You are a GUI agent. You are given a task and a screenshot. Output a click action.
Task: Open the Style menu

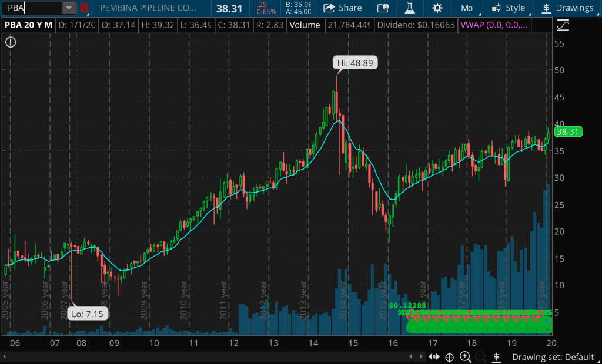coord(508,8)
